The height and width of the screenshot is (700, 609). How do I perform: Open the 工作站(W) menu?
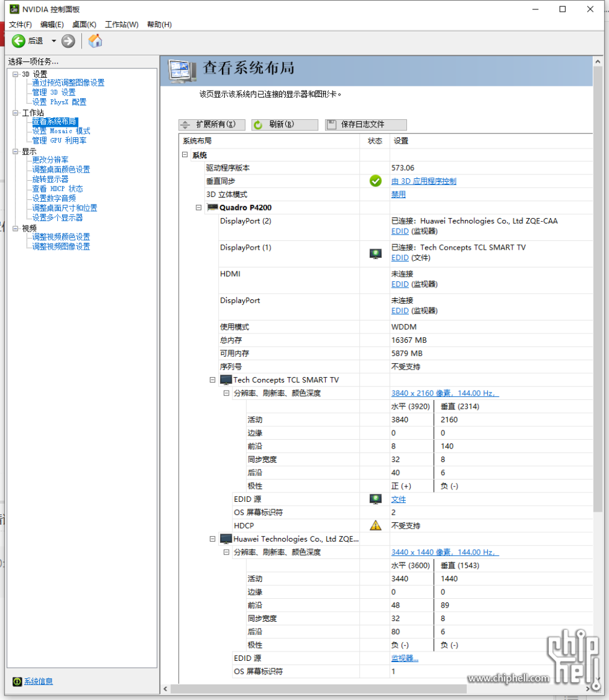tap(122, 25)
